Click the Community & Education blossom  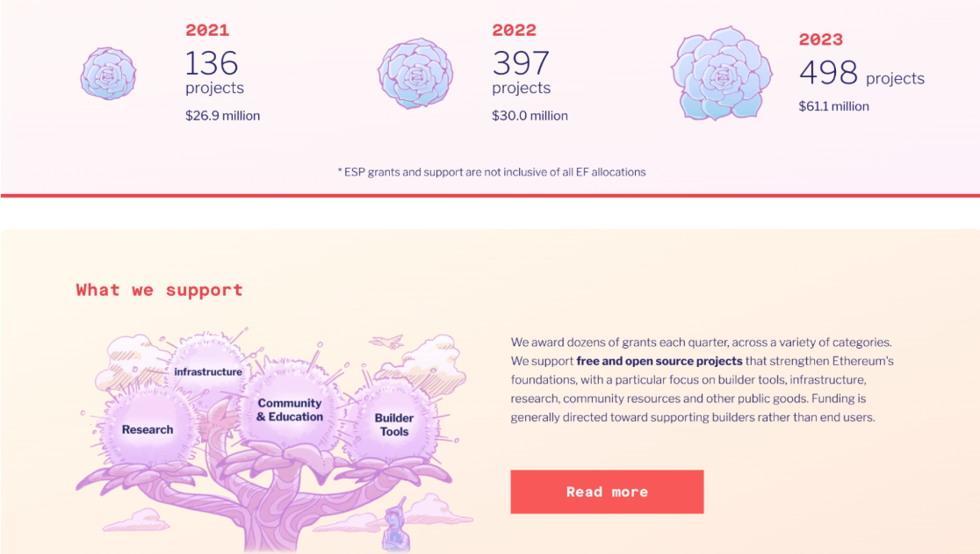point(290,410)
